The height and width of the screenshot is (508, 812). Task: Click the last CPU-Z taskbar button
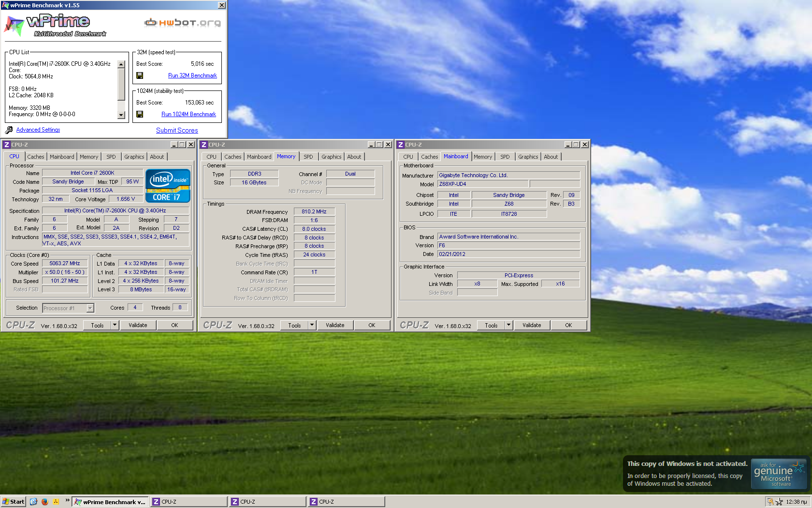[346, 502]
